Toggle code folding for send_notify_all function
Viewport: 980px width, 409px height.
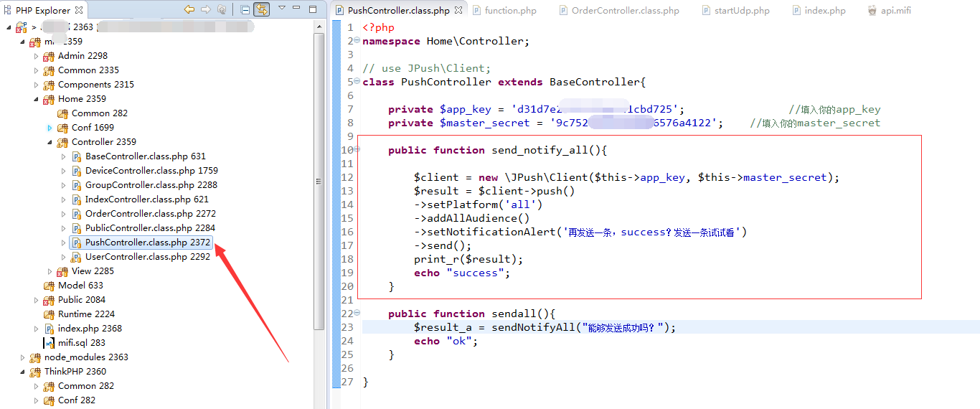pos(357,150)
